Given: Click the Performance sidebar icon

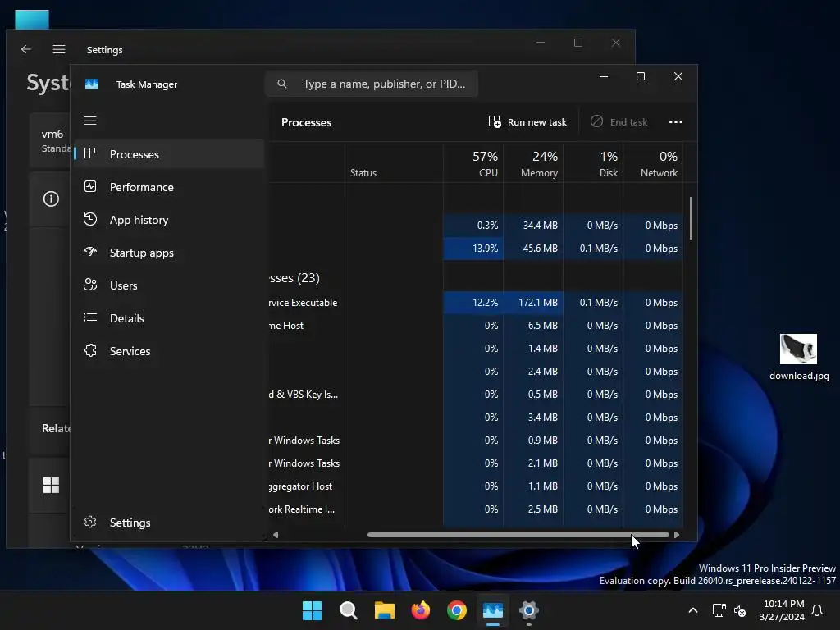Looking at the screenshot, I should [90, 186].
